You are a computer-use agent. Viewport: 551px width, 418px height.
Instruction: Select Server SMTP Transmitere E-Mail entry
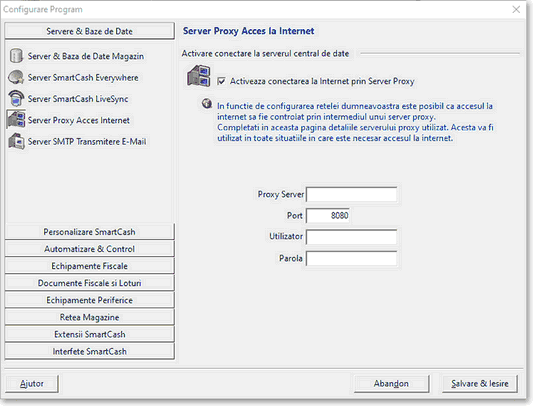click(x=87, y=142)
